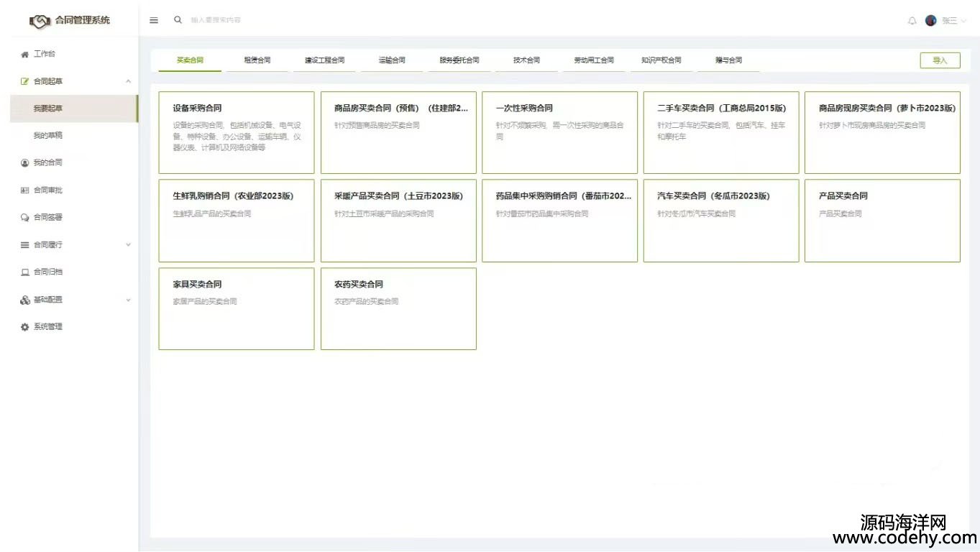Open the 家具买卖合同 template card
This screenshot has height=552, width=980.
[237, 309]
